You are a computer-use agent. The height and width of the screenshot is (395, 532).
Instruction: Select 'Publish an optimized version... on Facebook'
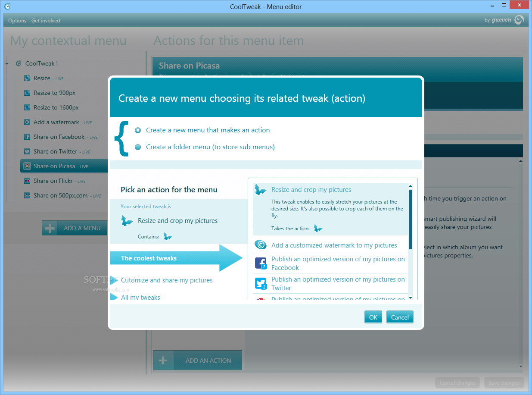pyautogui.click(x=338, y=263)
